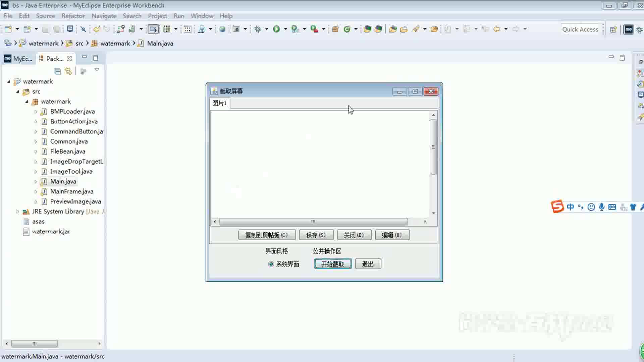The height and width of the screenshot is (362, 644).
Task: Select the 系统界面 radio button
Action: 271,264
